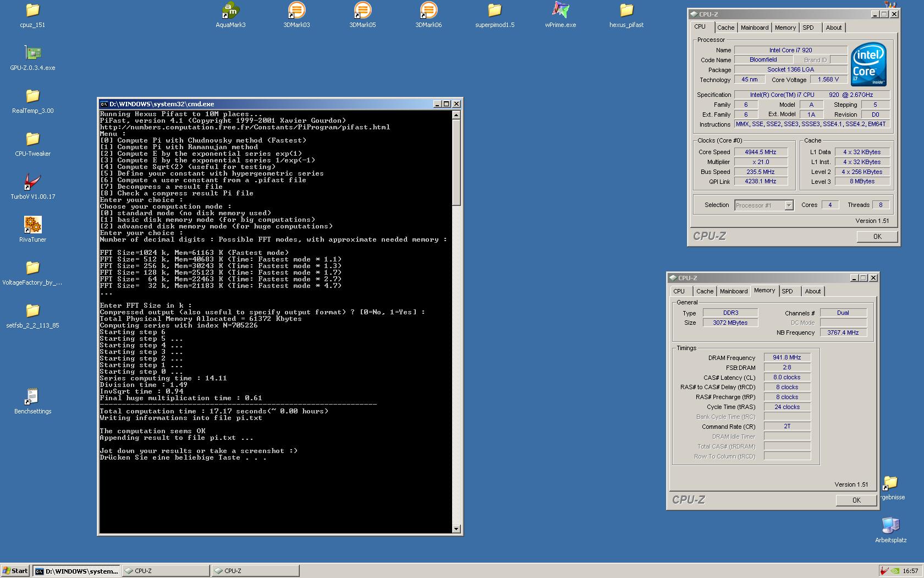Screen dimensions: 924x578
Task: Click the QPI Link value 4238.1 MHz
Action: (x=761, y=181)
